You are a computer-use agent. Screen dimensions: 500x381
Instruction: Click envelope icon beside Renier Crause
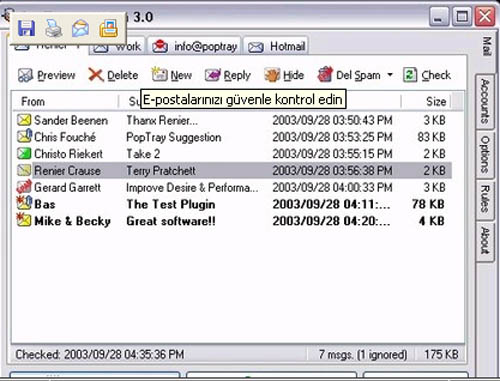point(24,170)
